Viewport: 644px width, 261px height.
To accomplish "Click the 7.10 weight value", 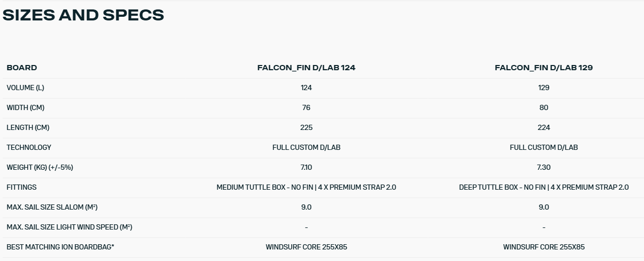I will pos(306,167).
